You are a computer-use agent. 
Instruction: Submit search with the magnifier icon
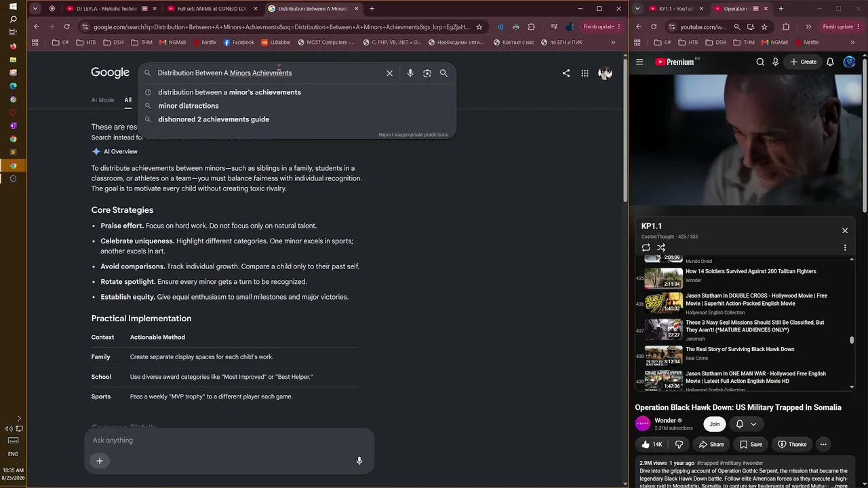tap(443, 73)
